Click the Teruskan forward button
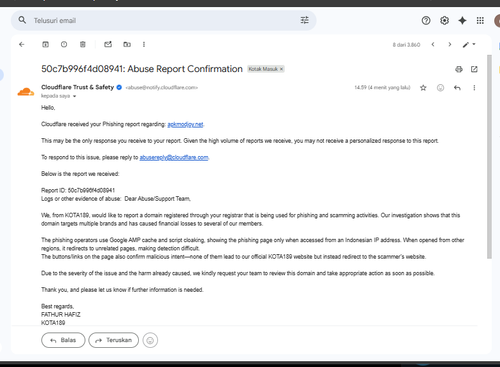 click(x=114, y=340)
